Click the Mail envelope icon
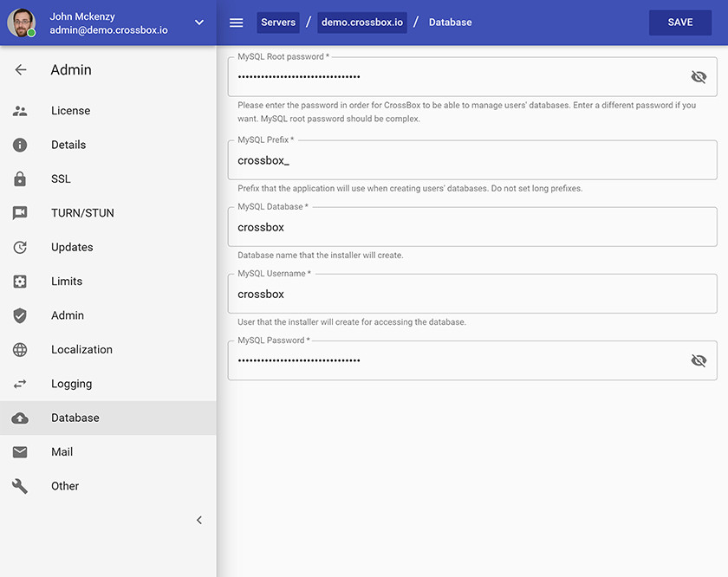Screen dimensions: 728x577 click(20, 452)
